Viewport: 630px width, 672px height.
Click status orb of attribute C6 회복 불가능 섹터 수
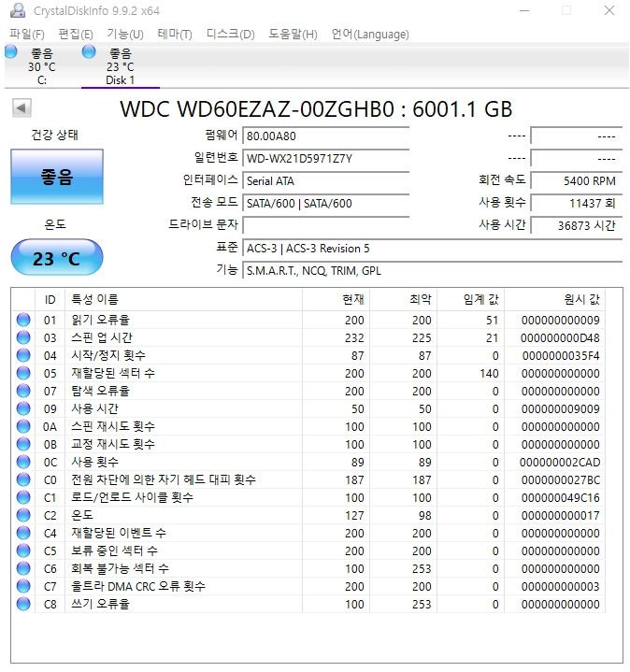(23, 568)
